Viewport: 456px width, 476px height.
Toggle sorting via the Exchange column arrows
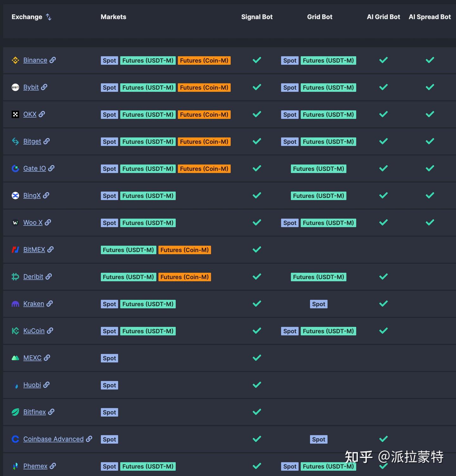48,17
